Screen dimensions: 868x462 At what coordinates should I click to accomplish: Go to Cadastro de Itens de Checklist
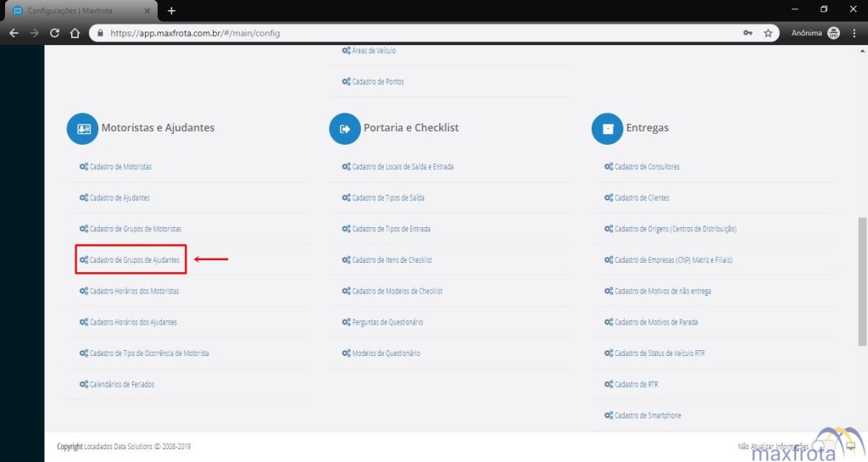pos(392,260)
